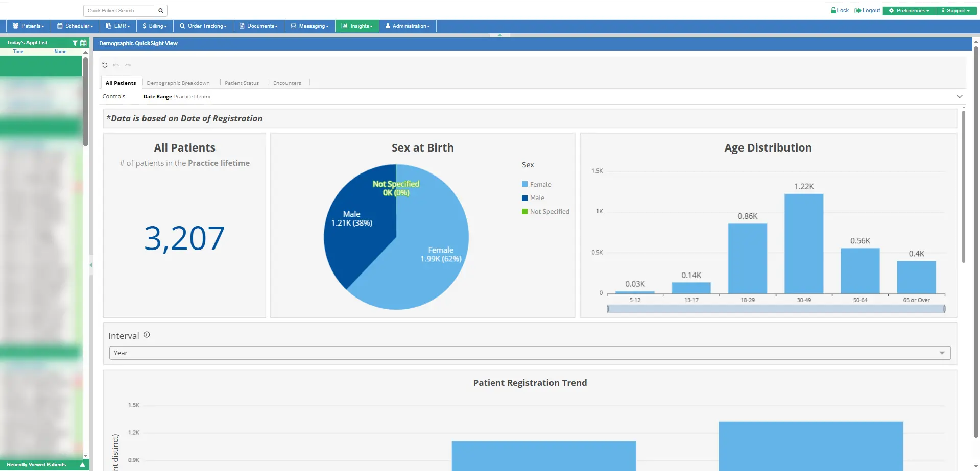Expand the Controls section chevron
The image size is (980, 471).
(959, 96)
